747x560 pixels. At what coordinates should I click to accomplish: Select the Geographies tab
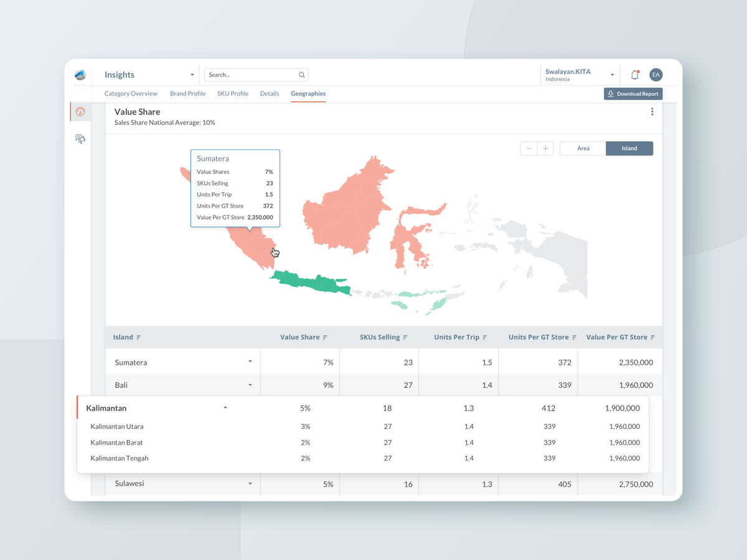click(x=308, y=93)
